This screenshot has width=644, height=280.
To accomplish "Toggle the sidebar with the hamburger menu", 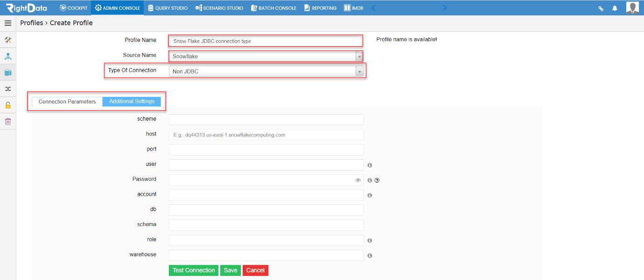I will point(8,22).
